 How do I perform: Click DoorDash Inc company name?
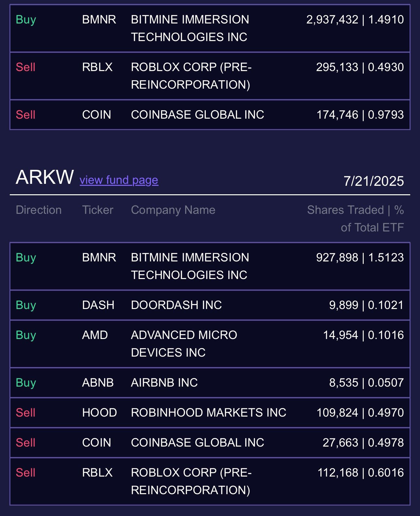[x=176, y=305]
